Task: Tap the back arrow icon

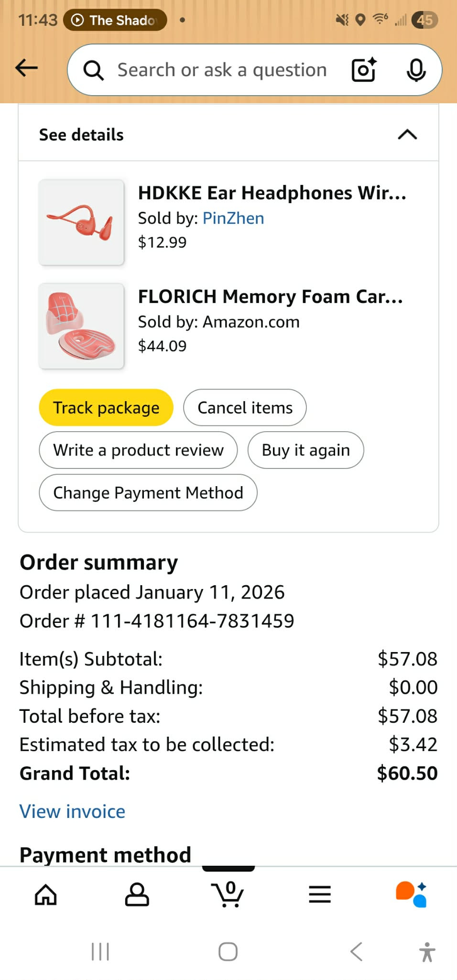Action: pos(27,68)
